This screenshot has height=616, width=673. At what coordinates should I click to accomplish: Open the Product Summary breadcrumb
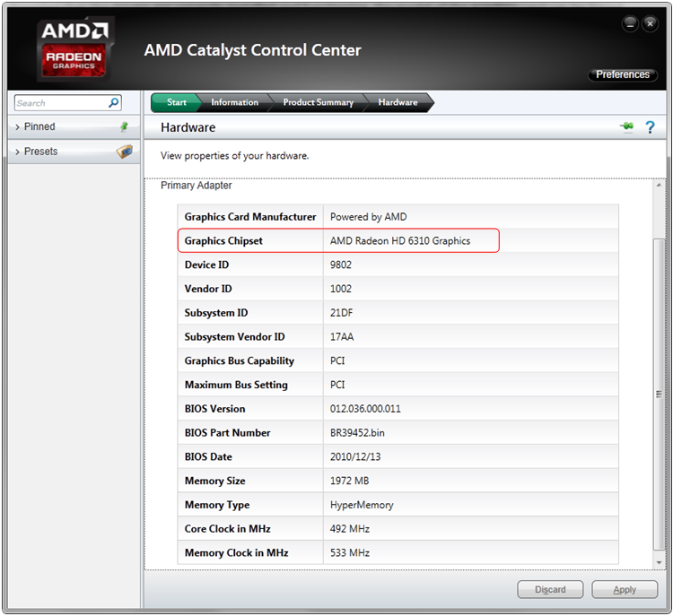[318, 102]
